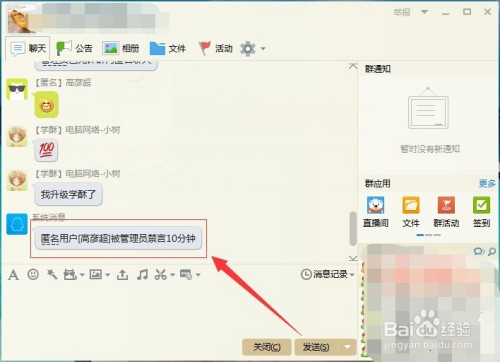Click the 关闭(C) close button
The height and width of the screenshot is (362, 500).
coord(267,347)
